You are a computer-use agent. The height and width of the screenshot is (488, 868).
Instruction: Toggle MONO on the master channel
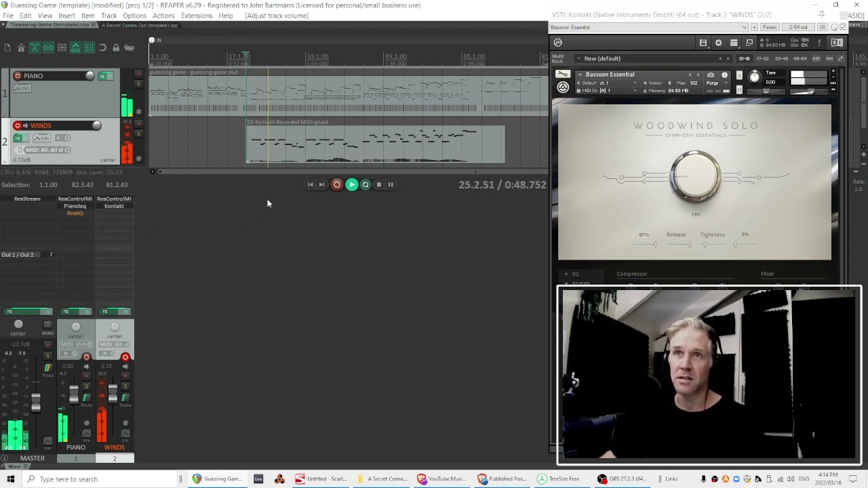click(47, 325)
